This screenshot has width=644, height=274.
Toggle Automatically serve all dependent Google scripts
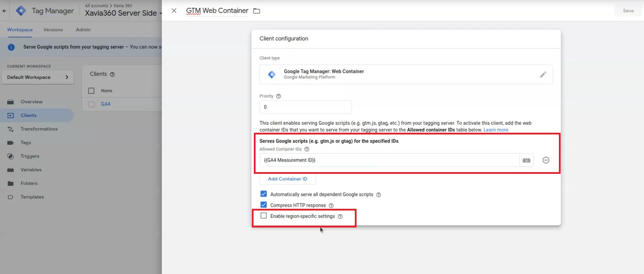pyautogui.click(x=263, y=194)
